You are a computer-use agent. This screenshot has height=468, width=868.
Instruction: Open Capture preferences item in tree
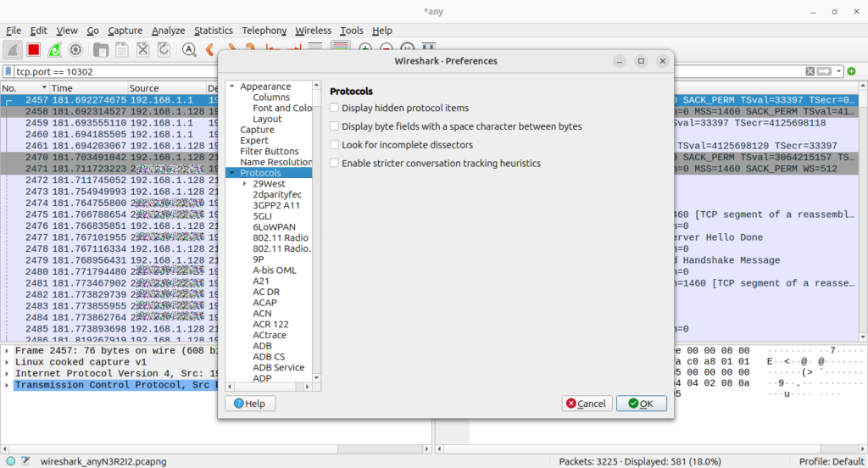click(x=257, y=130)
